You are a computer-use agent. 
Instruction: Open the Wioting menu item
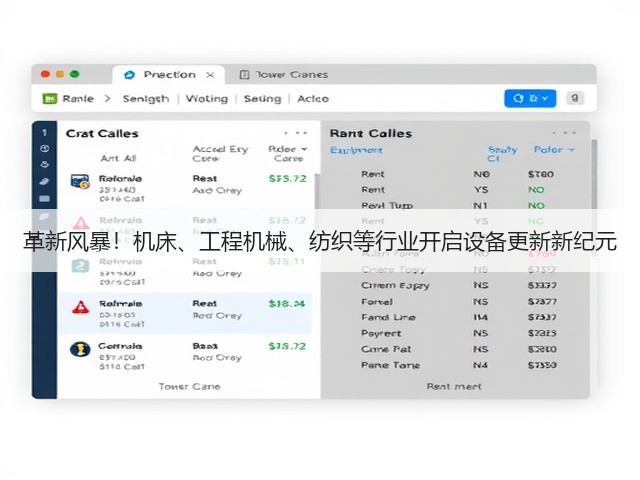207,99
